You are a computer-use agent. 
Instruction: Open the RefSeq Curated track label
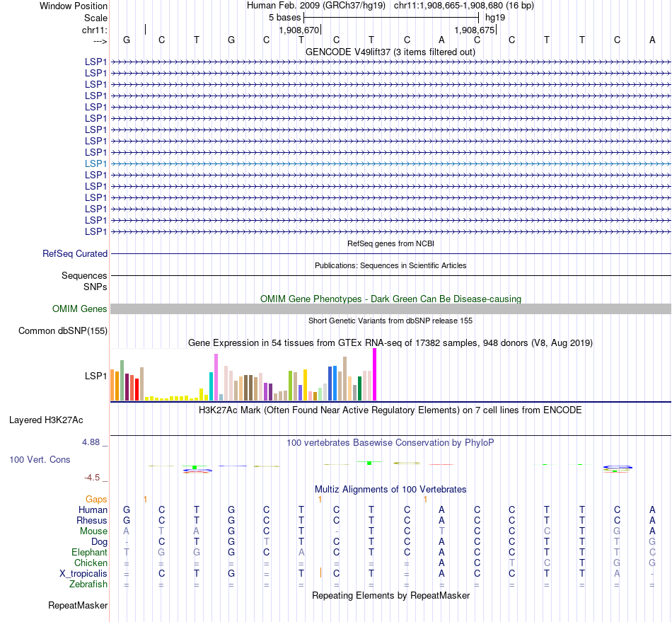[75, 254]
